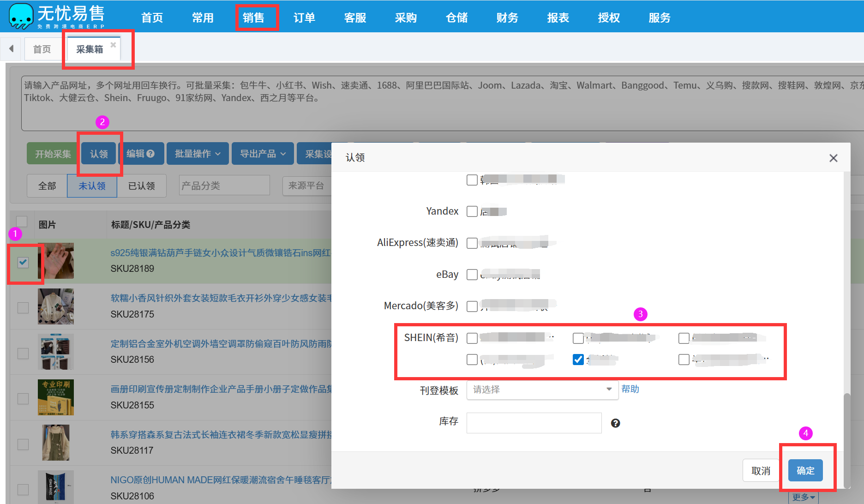Expand the 刊登模板 dropdown
The image size is (864, 504).
tap(542, 390)
